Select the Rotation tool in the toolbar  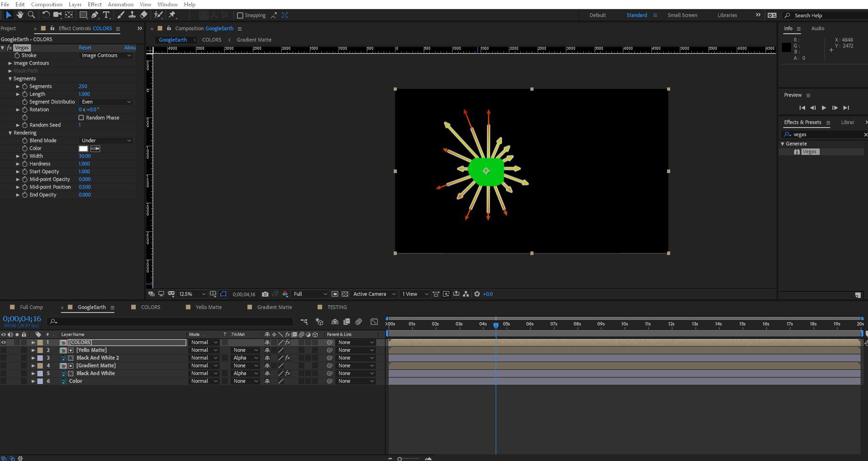pyautogui.click(x=46, y=15)
